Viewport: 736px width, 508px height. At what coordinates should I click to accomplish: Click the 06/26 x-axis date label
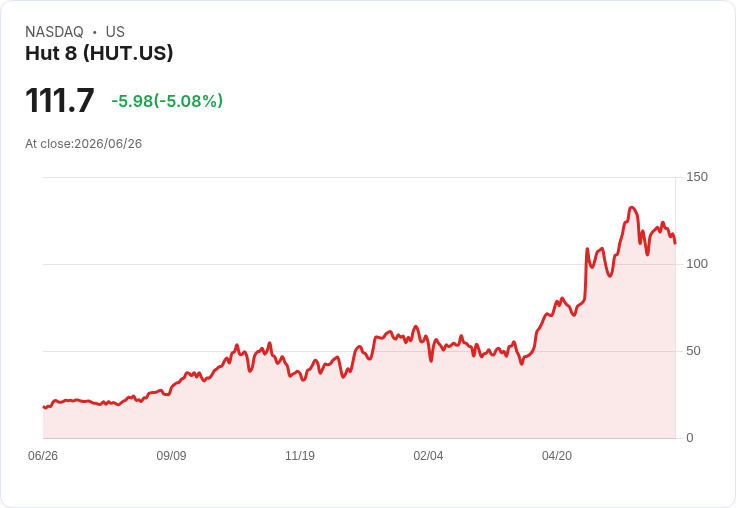[x=43, y=456]
